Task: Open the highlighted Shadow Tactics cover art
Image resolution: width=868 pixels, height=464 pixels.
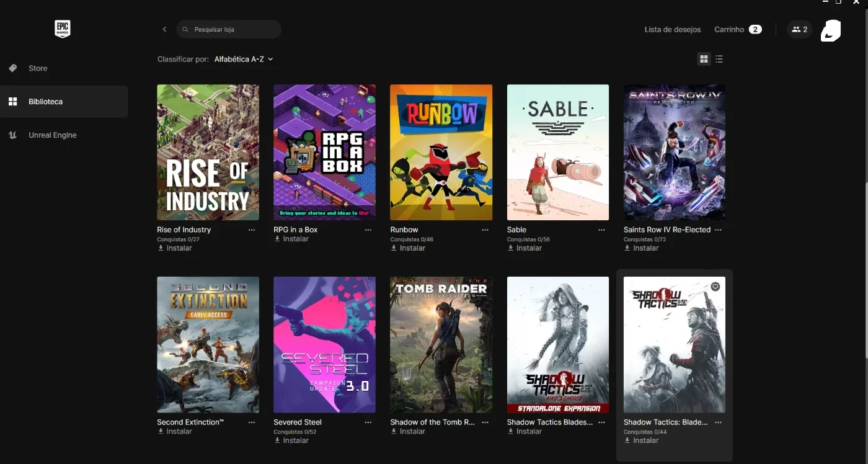Action: pos(675,345)
